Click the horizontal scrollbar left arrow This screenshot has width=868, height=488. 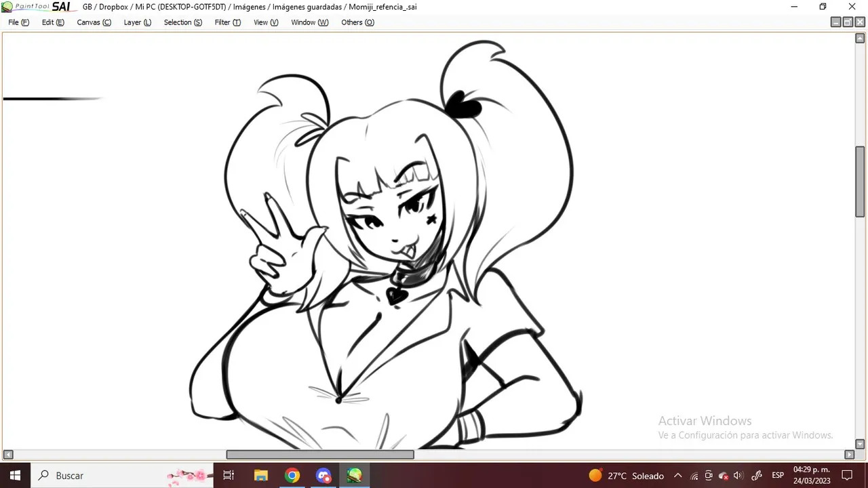point(8,455)
